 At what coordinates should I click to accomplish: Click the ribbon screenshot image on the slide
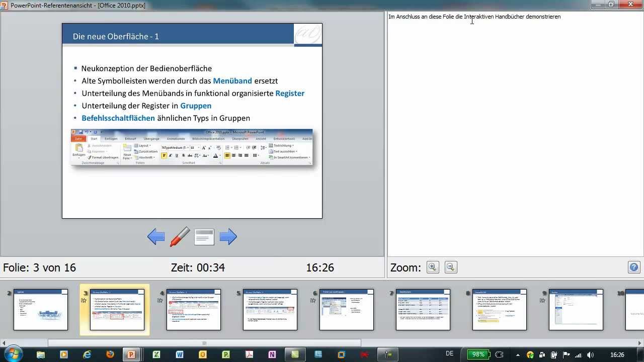coord(192,147)
